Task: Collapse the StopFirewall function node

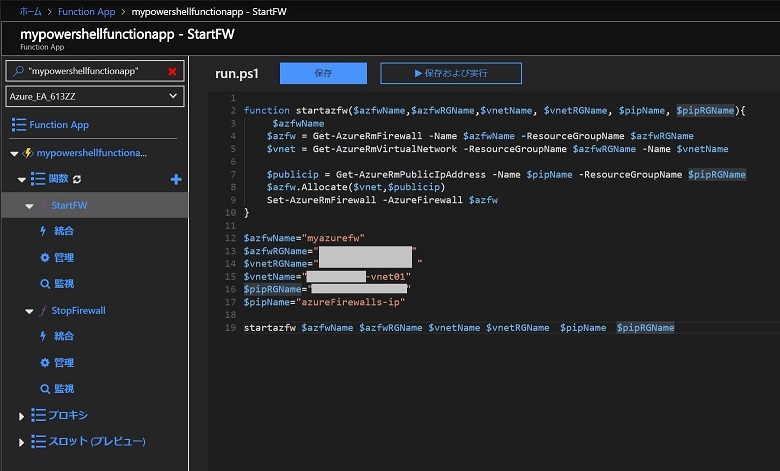Action: pyautogui.click(x=30, y=310)
